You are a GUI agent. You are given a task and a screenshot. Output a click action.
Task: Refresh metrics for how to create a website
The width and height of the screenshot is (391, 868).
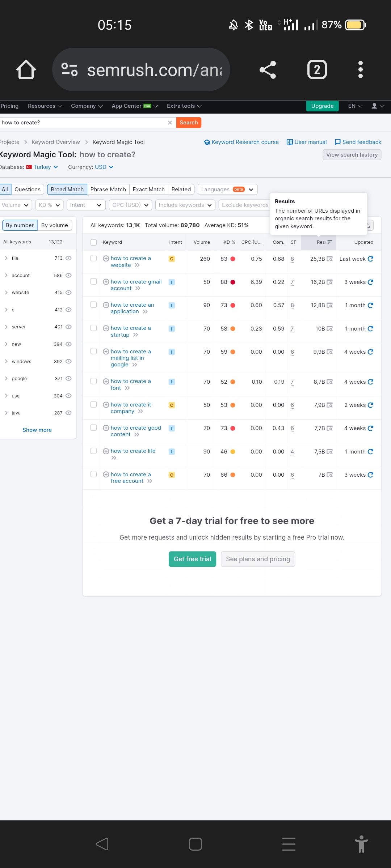[370, 259]
